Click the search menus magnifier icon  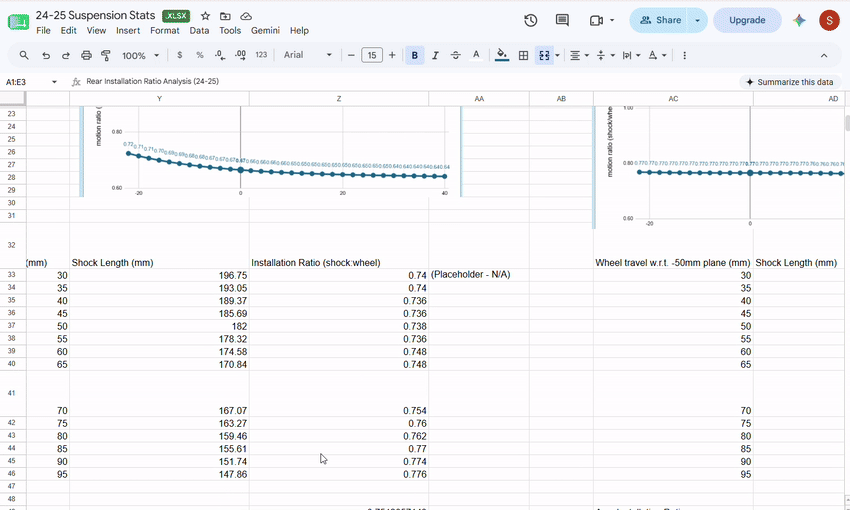[24, 55]
